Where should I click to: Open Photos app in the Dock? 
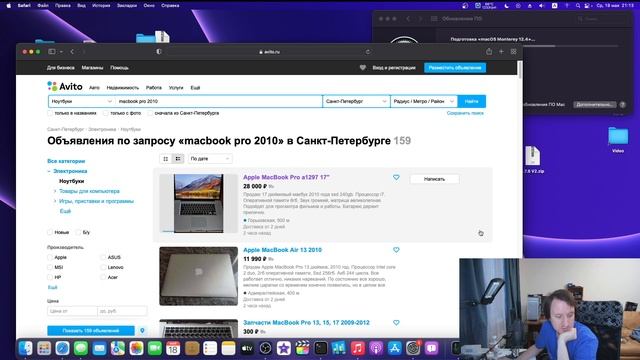point(136,348)
